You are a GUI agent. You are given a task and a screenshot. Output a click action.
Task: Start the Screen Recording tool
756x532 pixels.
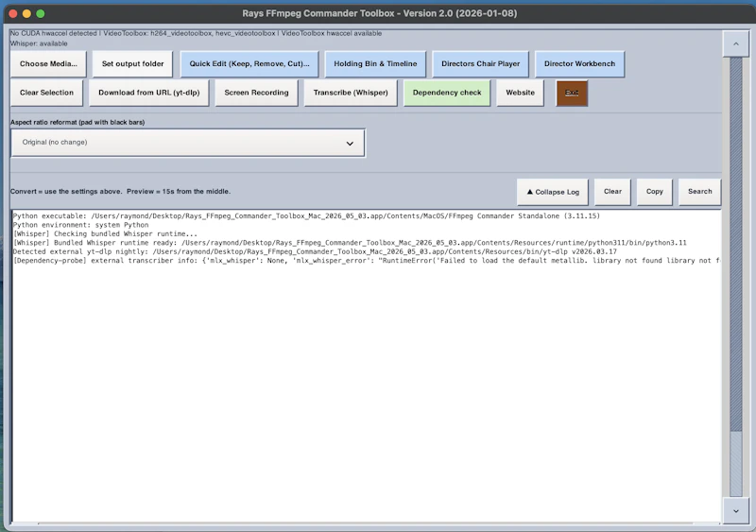tap(256, 93)
